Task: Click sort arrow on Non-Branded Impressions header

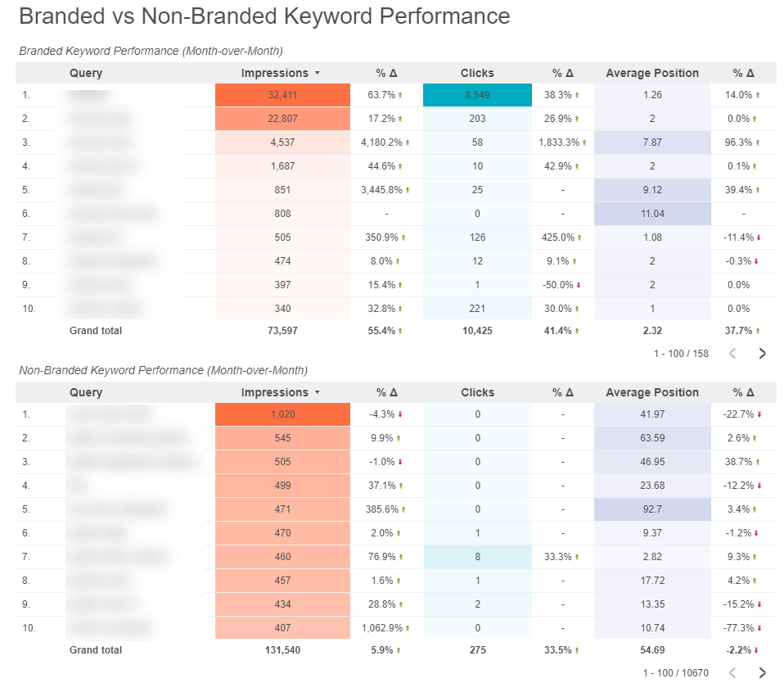Action: click(x=318, y=393)
